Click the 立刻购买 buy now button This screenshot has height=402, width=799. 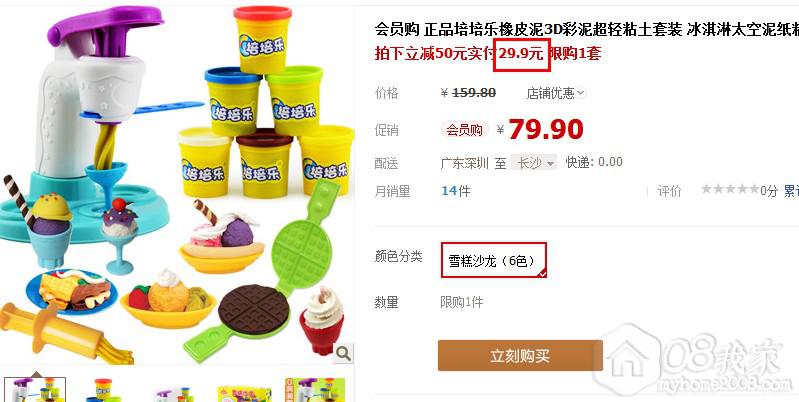click(x=520, y=356)
